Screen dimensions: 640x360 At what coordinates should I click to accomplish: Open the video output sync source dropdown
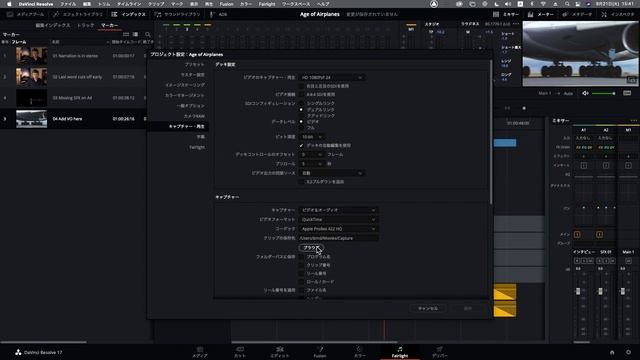click(x=331, y=173)
